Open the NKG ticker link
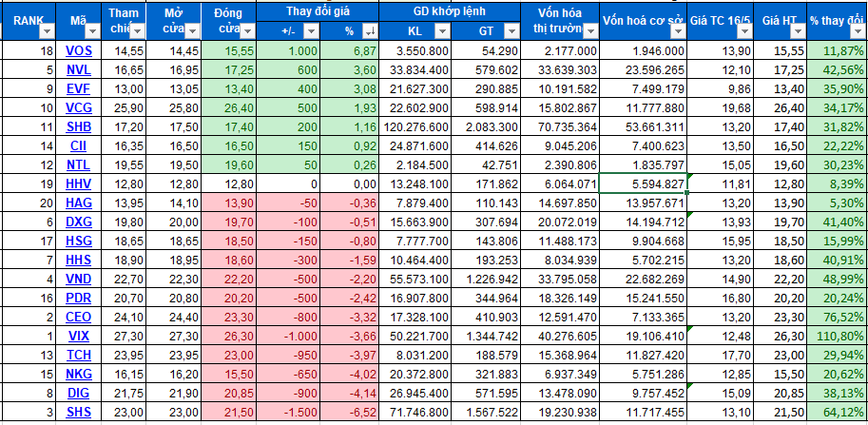 tap(79, 374)
